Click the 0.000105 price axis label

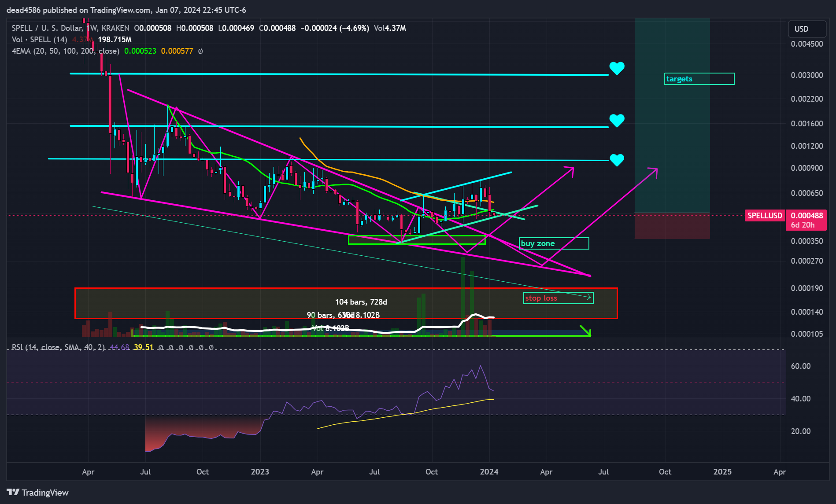pos(807,334)
